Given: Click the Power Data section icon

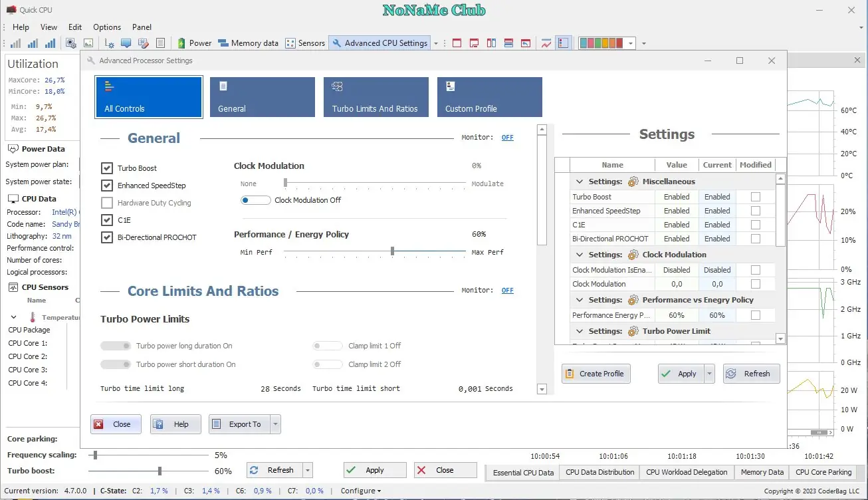Looking at the screenshot, I should pos(13,149).
